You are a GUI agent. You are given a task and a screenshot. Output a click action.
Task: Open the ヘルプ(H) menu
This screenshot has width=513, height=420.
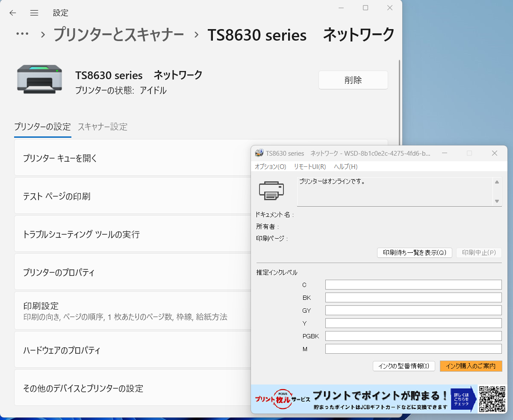click(345, 167)
